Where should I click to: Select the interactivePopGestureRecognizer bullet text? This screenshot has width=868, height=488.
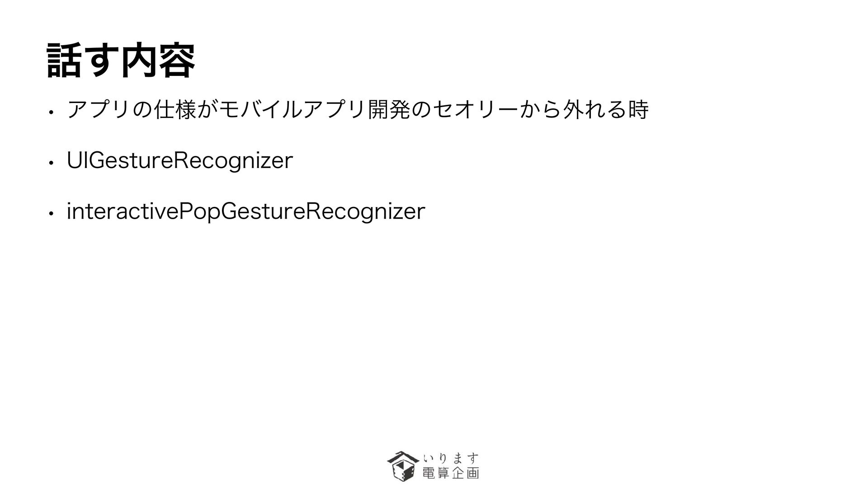click(x=246, y=211)
